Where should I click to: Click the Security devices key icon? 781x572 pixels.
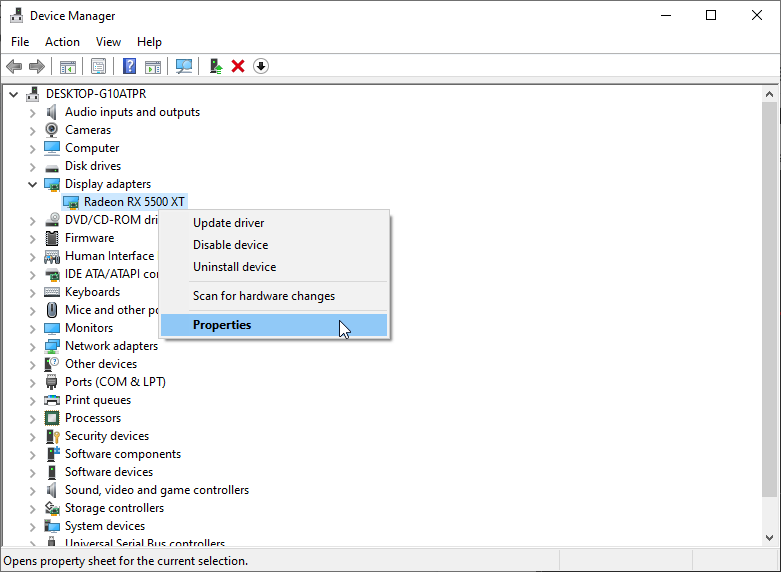point(52,436)
